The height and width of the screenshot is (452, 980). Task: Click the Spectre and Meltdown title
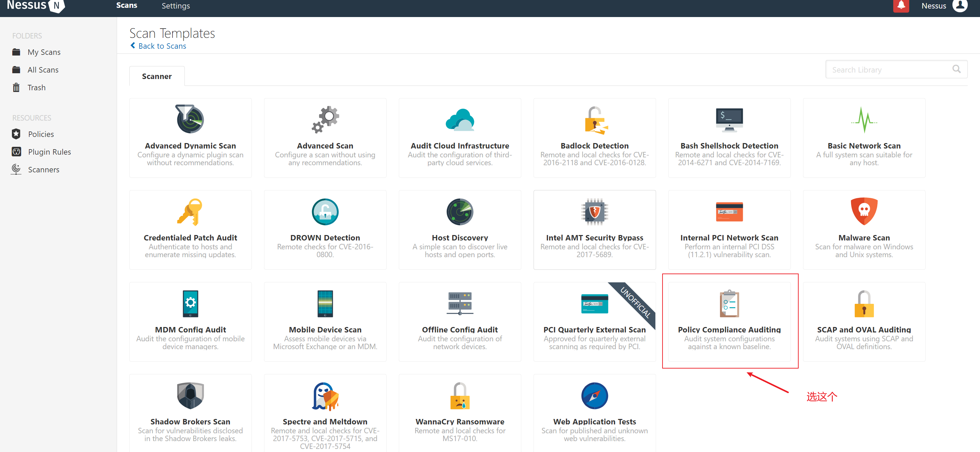coord(325,422)
